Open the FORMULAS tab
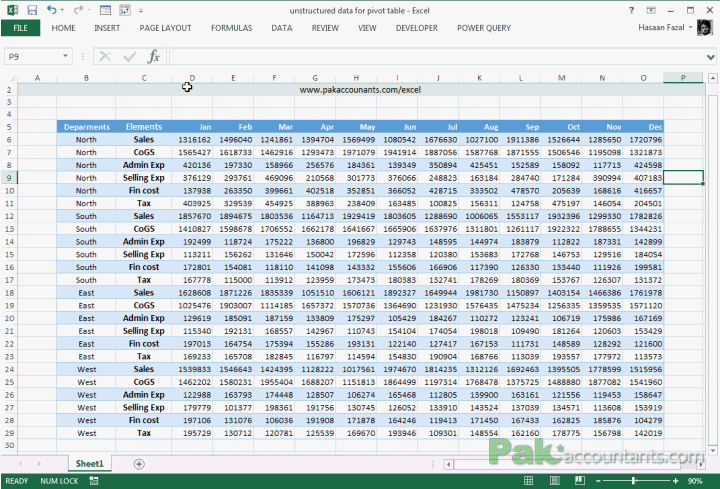This screenshot has height=489, width=720. 231,28
